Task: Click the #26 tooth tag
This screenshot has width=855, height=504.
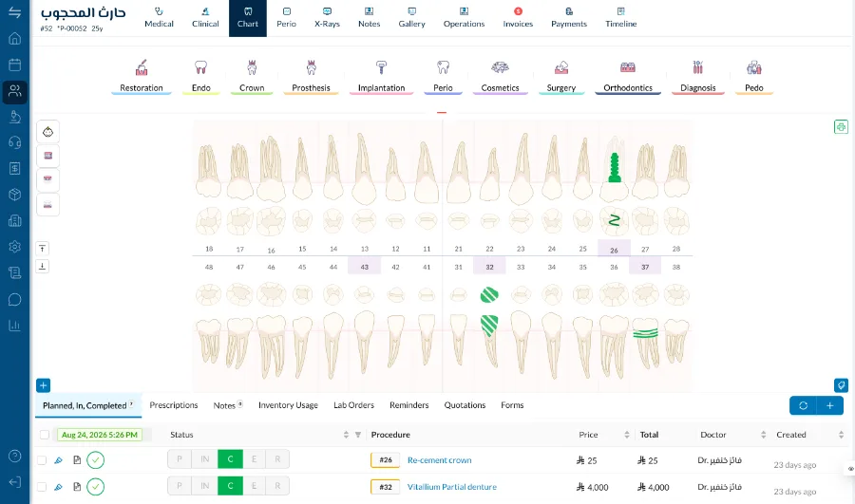Action: tap(386, 460)
